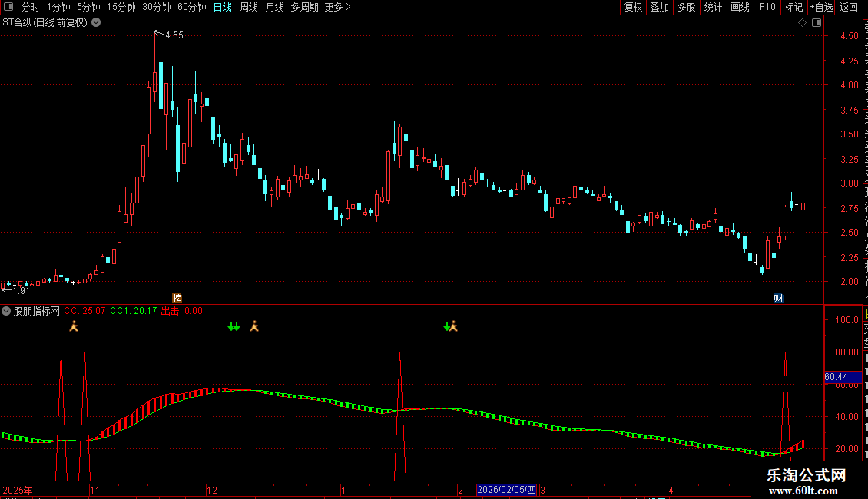Expand the 股朋指标网 indicator settings arrow
The width and height of the screenshot is (868, 499).
click(x=6, y=311)
